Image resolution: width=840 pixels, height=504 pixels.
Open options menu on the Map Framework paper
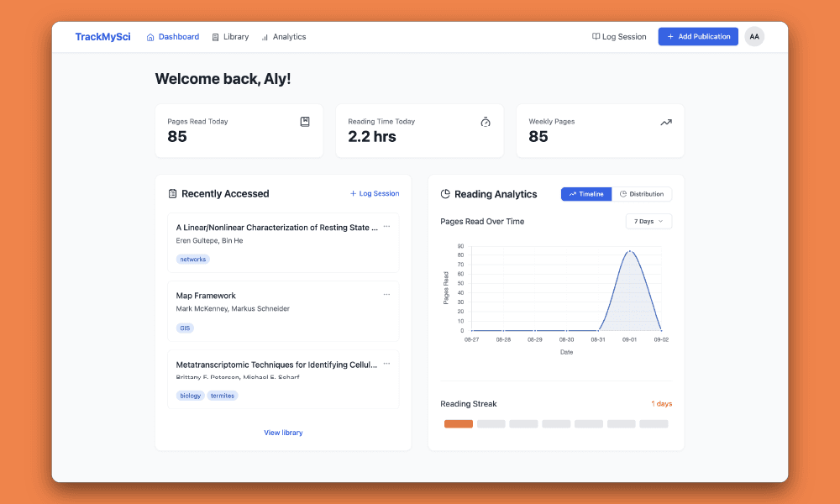387,294
